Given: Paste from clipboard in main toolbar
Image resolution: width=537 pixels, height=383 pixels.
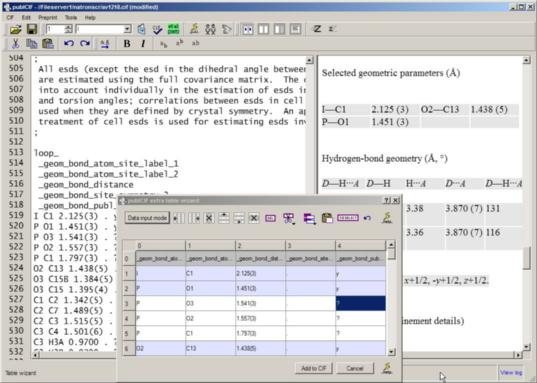Looking at the screenshot, I should 48,44.
